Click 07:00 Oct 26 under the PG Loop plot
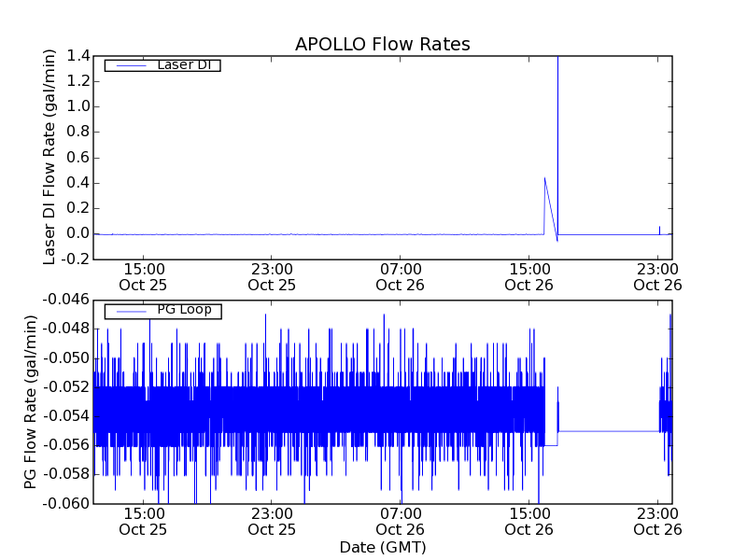Image resolution: width=747 pixels, height=560 pixels. [401, 522]
